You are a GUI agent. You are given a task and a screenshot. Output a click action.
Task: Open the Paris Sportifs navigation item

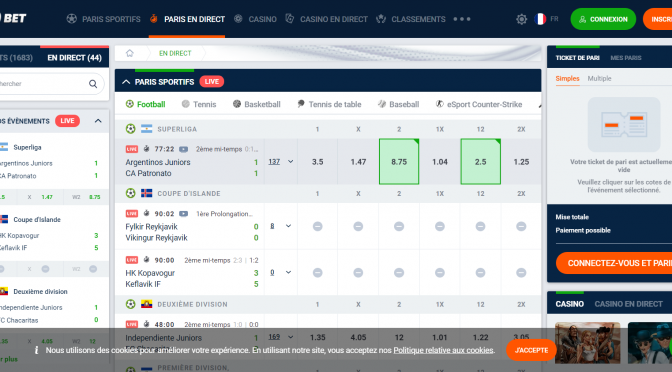(103, 19)
